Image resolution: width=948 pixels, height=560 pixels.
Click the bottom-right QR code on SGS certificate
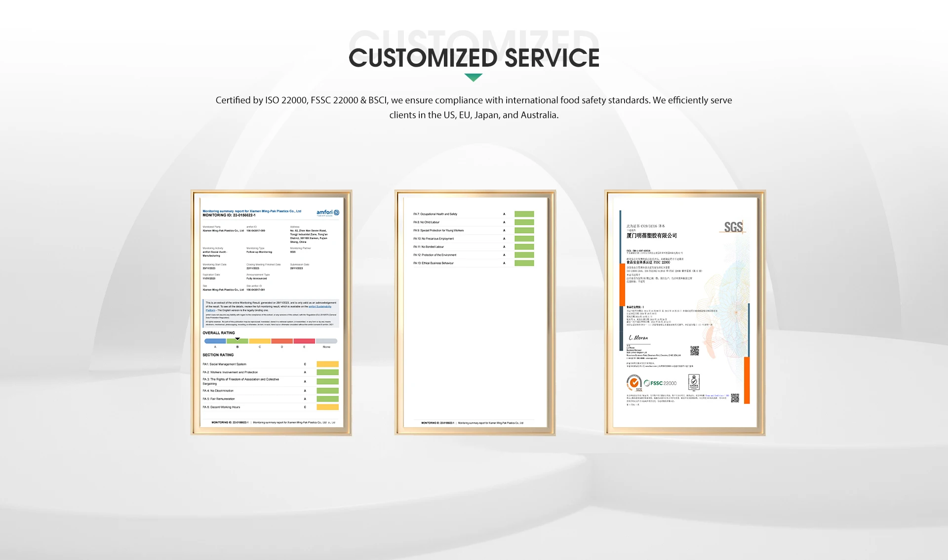(x=735, y=398)
